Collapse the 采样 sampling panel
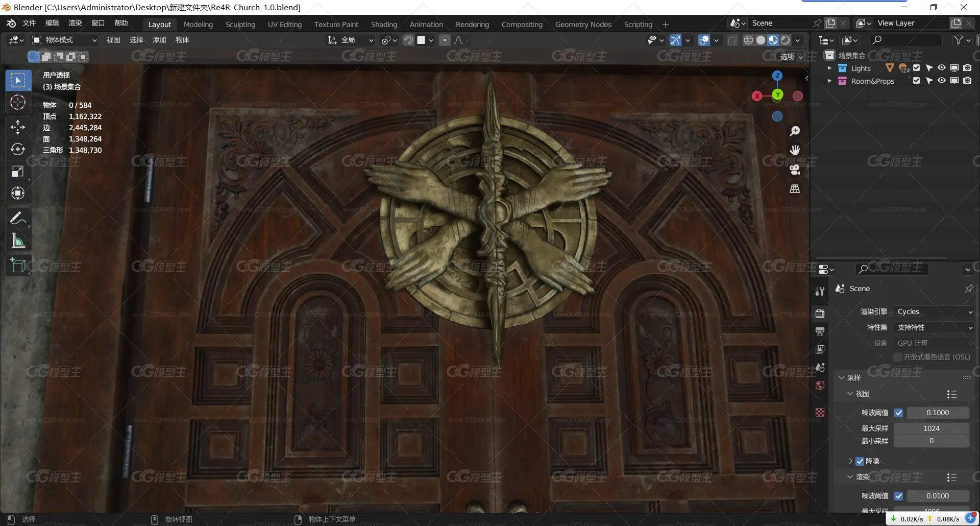The image size is (980, 526). [x=842, y=377]
